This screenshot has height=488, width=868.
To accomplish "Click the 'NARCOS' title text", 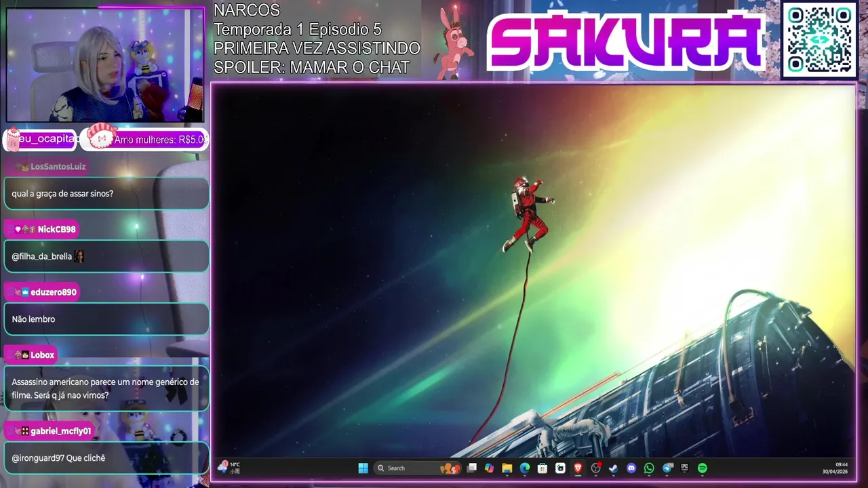I will tap(247, 10).
